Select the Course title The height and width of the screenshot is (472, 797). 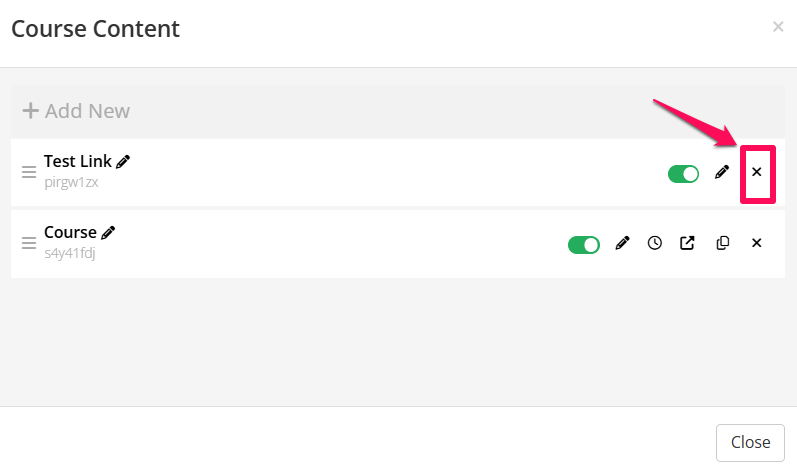70,233
